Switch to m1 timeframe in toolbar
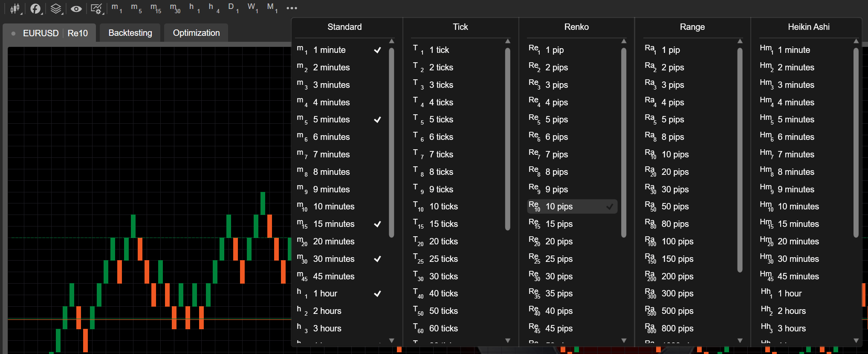This screenshot has width=868, height=354. pyautogui.click(x=116, y=8)
